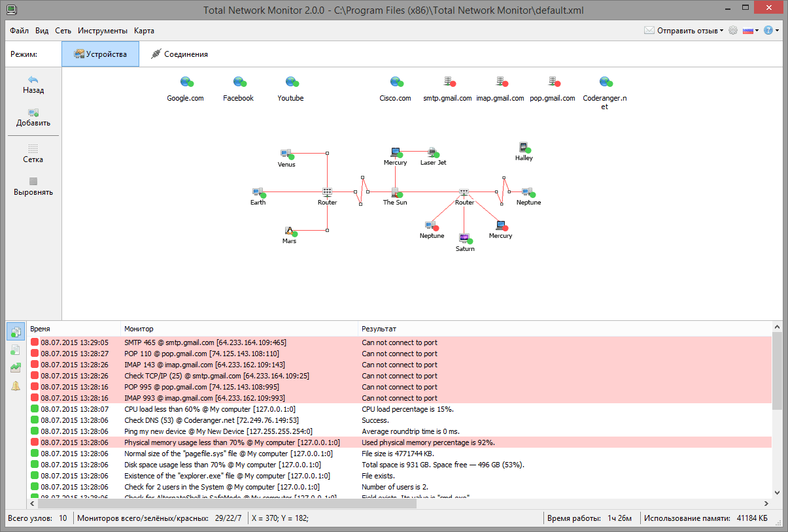Select the Google.com device icon
This screenshot has width=788, height=532.
186,82
